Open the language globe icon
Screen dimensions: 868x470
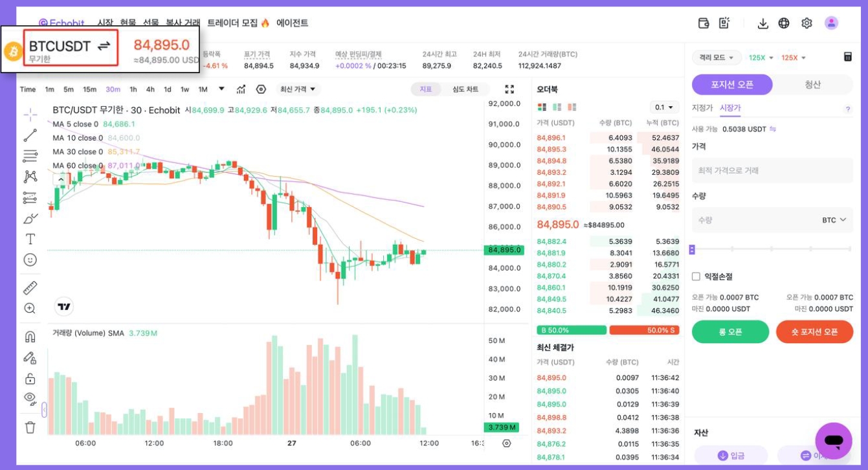(784, 23)
